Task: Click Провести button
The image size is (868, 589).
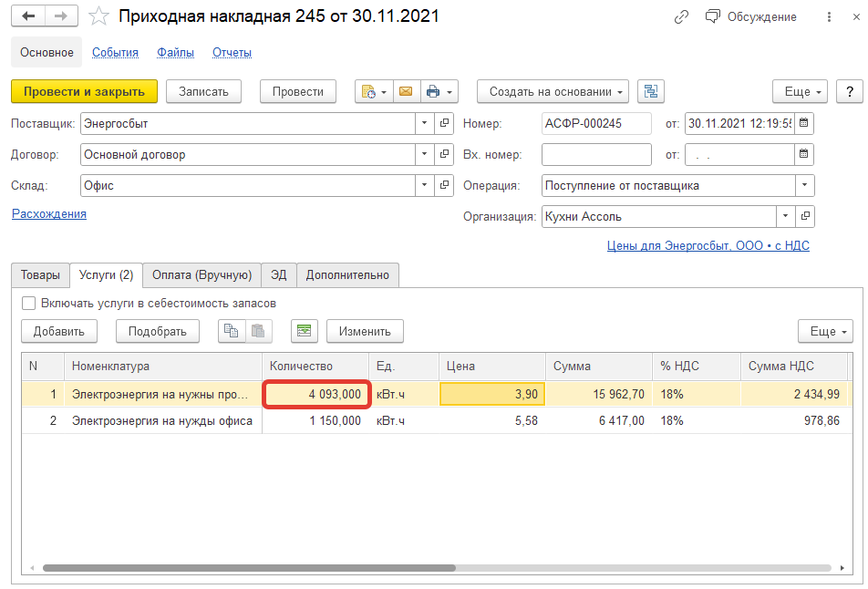Action: [x=298, y=91]
